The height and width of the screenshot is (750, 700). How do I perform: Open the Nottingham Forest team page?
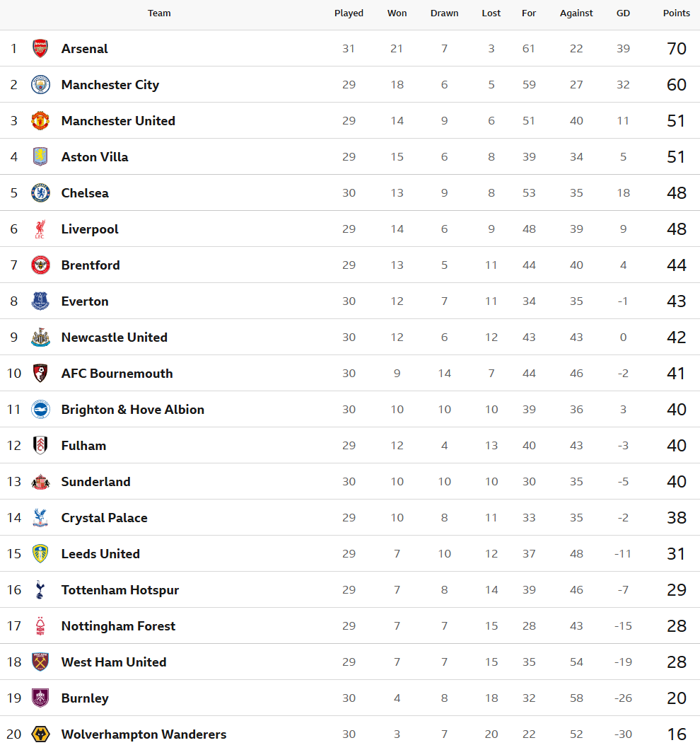118,626
